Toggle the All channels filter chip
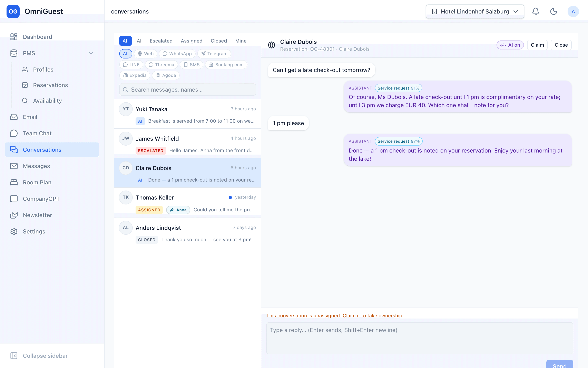This screenshot has height=368, width=588. coord(126,54)
